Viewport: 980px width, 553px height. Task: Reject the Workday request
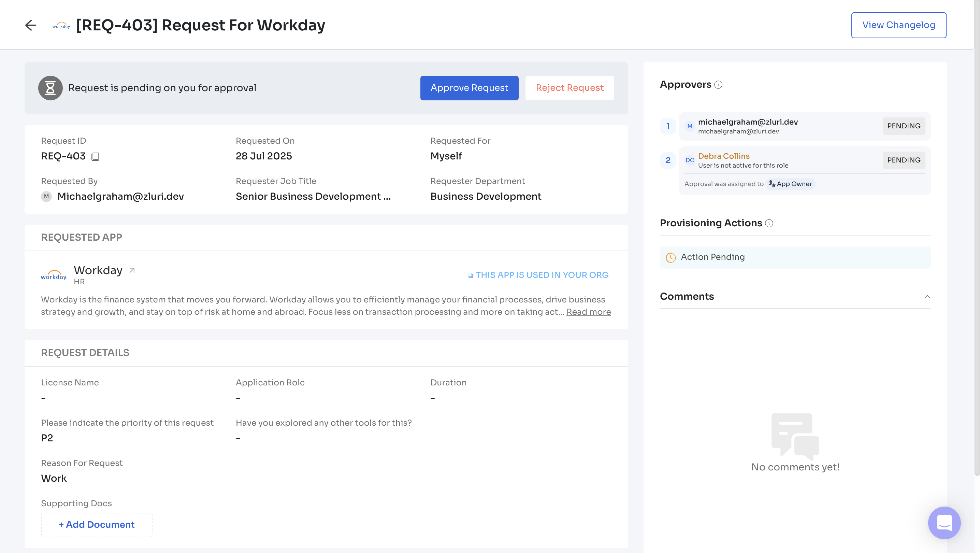(x=570, y=88)
